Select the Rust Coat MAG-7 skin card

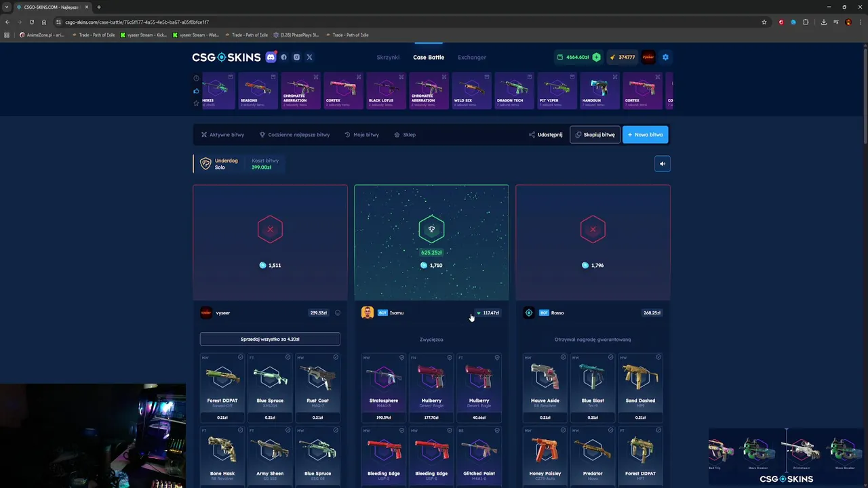[x=317, y=388]
